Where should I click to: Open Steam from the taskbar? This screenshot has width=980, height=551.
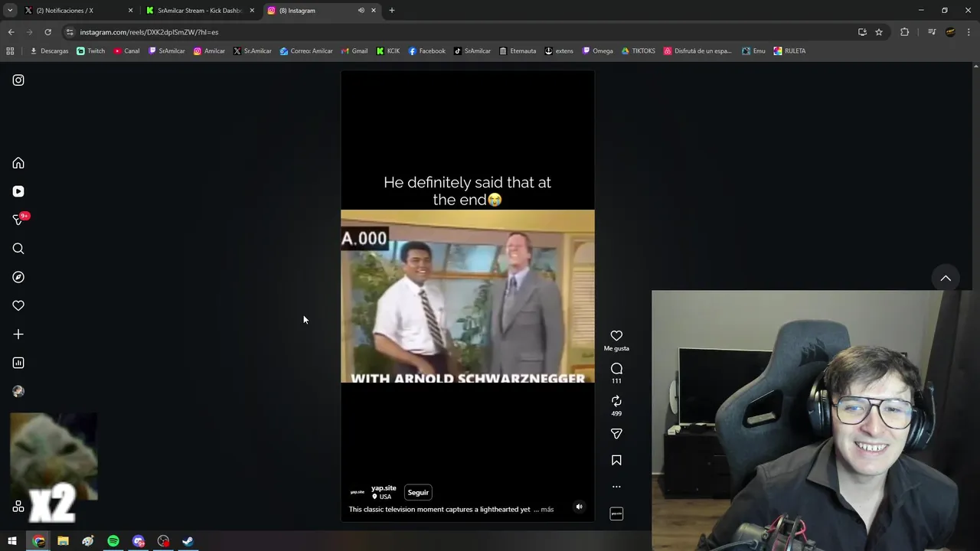[x=188, y=541]
